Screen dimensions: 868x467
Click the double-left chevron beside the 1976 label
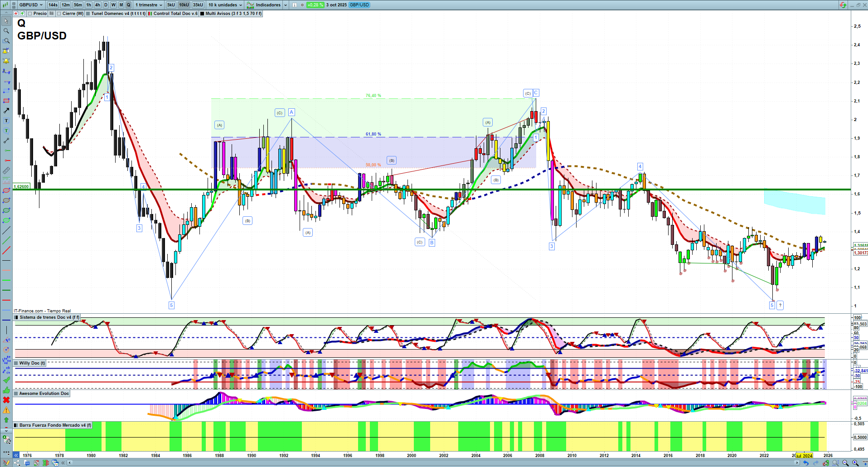pyautogui.click(x=16, y=455)
